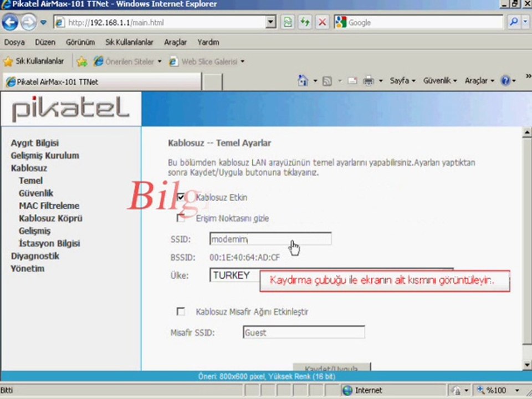Open the MAC Filtreleme submenu item
This screenshot has height=399, width=532.
tap(49, 206)
